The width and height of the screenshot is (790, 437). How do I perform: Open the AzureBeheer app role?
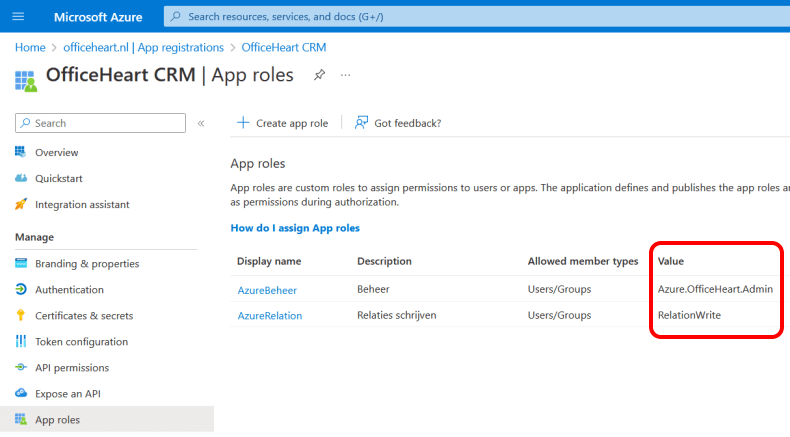tap(267, 290)
